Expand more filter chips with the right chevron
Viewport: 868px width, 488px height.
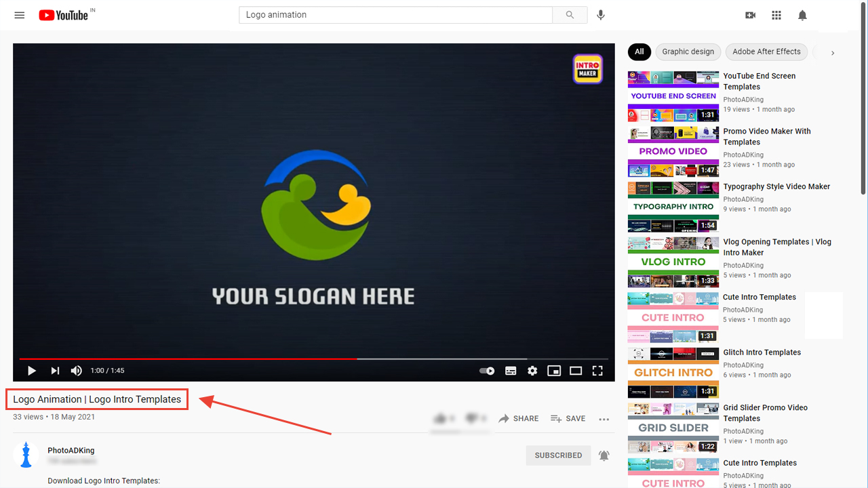point(833,52)
